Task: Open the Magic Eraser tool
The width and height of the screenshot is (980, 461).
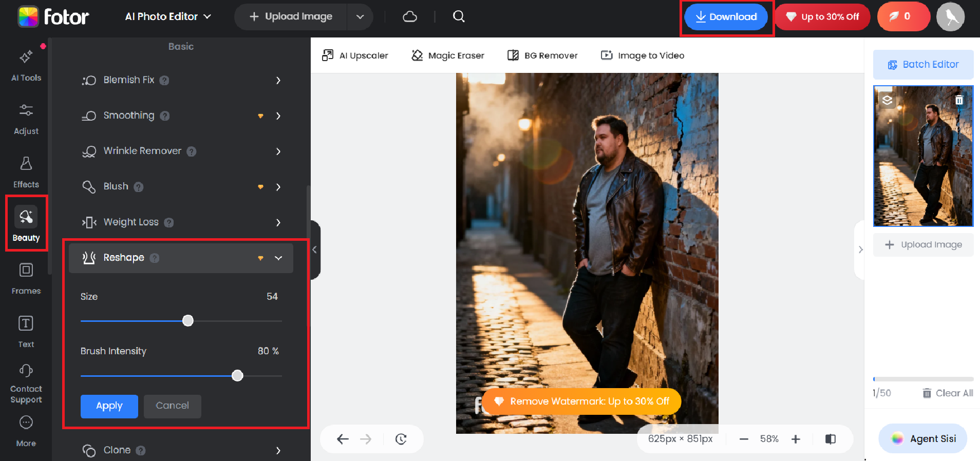Action: [448, 55]
